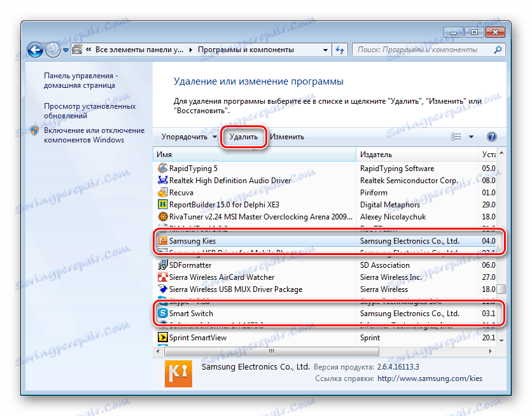Click the horizontal scrollbar left arrow
532x416 pixels.
pos(158,351)
